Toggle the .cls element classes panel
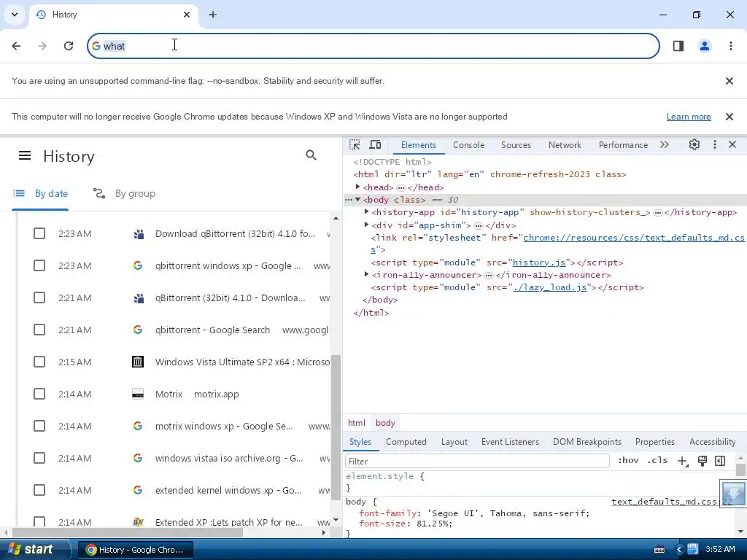The image size is (747, 560). [657, 461]
